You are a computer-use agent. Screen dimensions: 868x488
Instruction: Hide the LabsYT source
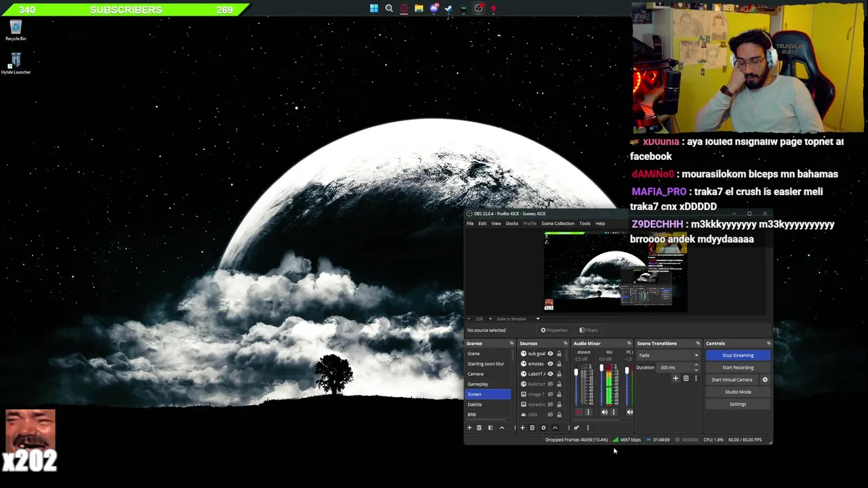click(x=550, y=374)
